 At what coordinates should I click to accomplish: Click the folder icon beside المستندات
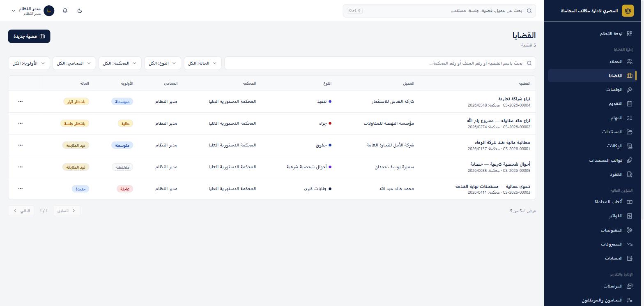(x=629, y=132)
